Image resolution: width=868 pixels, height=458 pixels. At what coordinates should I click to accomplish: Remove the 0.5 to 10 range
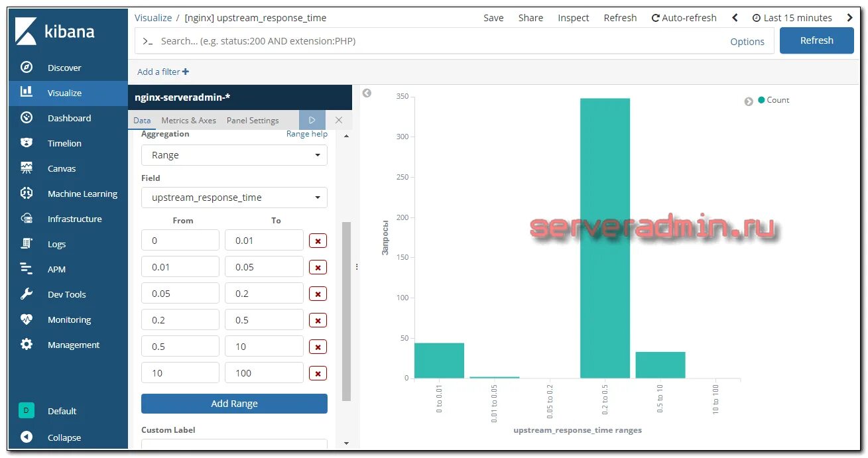[x=318, y=347]
